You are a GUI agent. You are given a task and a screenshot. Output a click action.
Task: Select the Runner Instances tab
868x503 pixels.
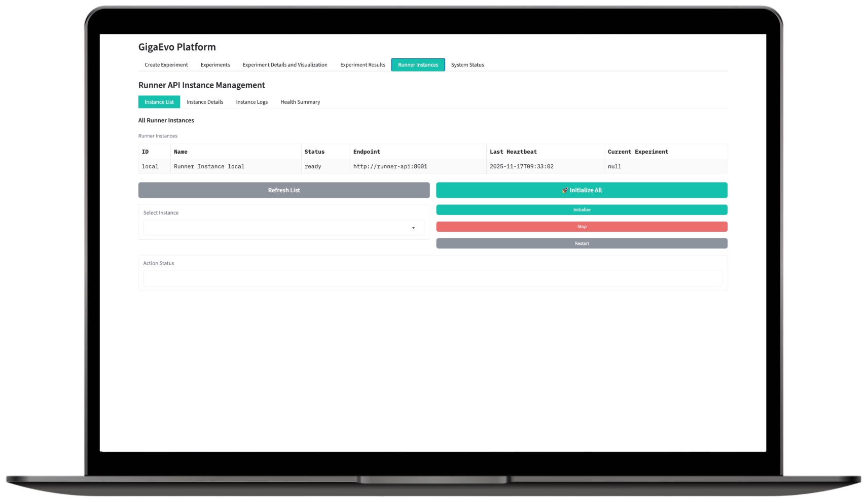(418, 65)
